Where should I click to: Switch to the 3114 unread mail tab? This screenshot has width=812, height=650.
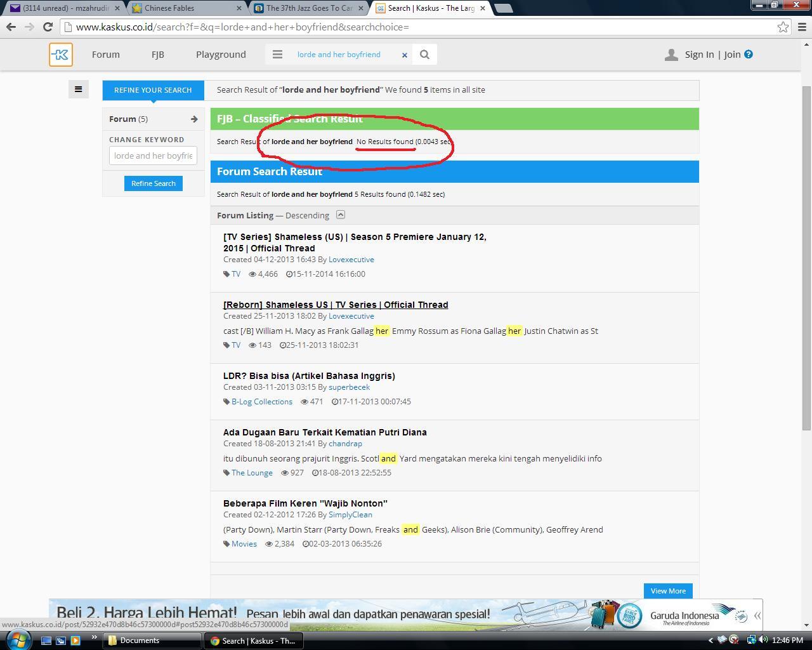click(x=65, y=8)
